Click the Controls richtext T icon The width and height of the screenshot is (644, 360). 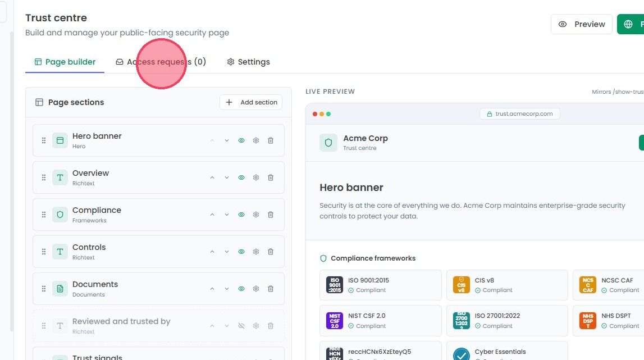coord(60,252)
